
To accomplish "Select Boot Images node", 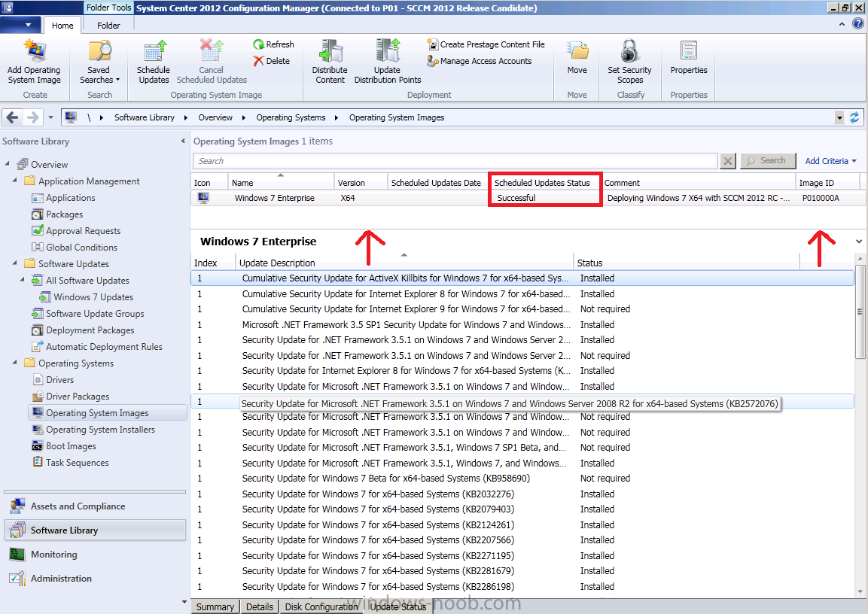I will pyautogui.click(x=64, y=446).
